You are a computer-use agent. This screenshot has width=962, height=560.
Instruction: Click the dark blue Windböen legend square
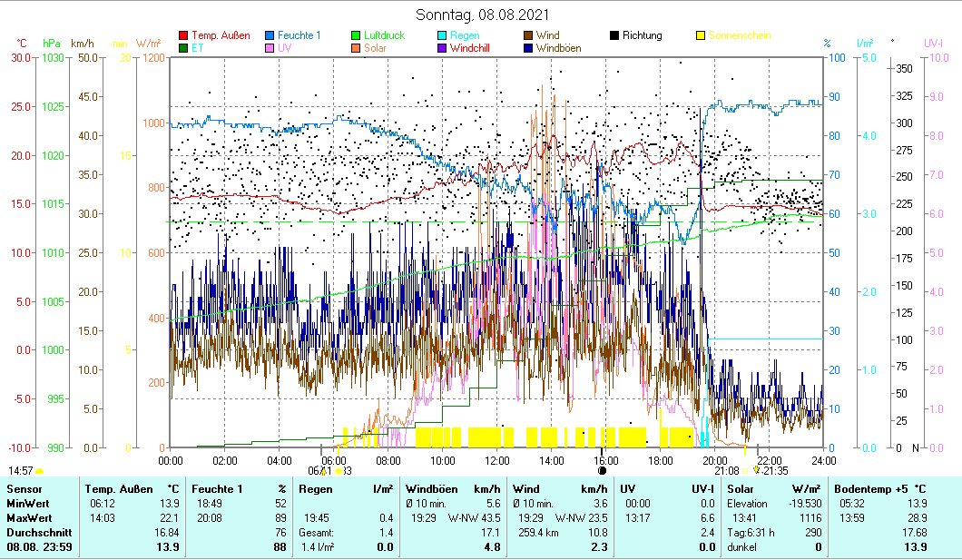[x=528, y=48]
